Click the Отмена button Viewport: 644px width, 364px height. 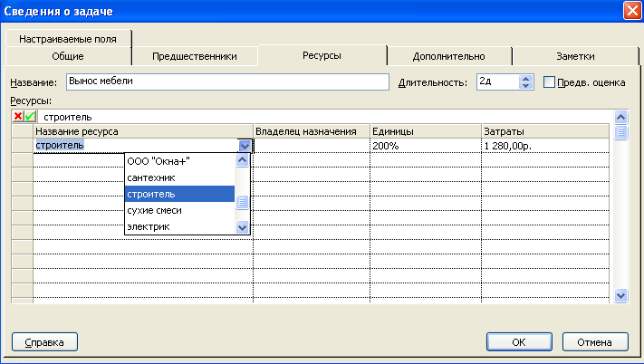[595, 342]
